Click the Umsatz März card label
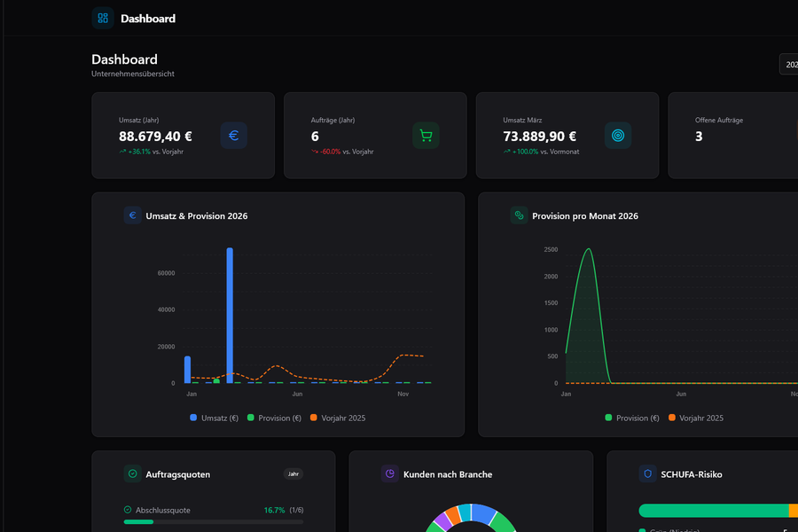 coord(522,121)
